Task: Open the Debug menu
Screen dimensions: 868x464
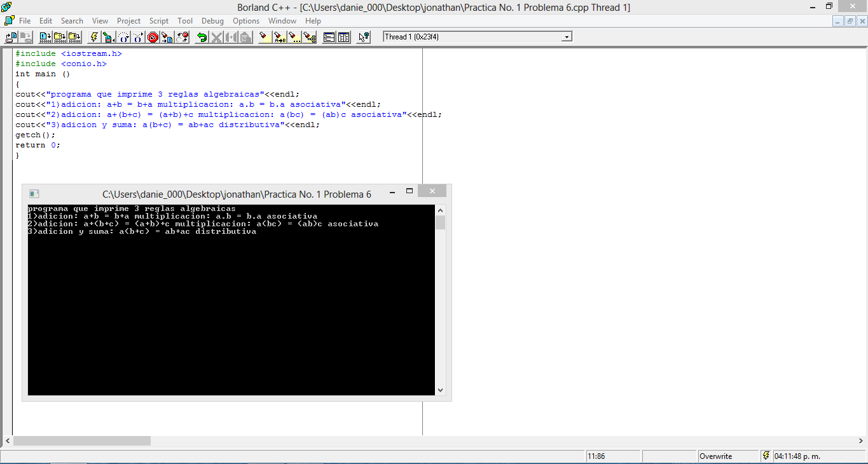Action: pos(212,20)
